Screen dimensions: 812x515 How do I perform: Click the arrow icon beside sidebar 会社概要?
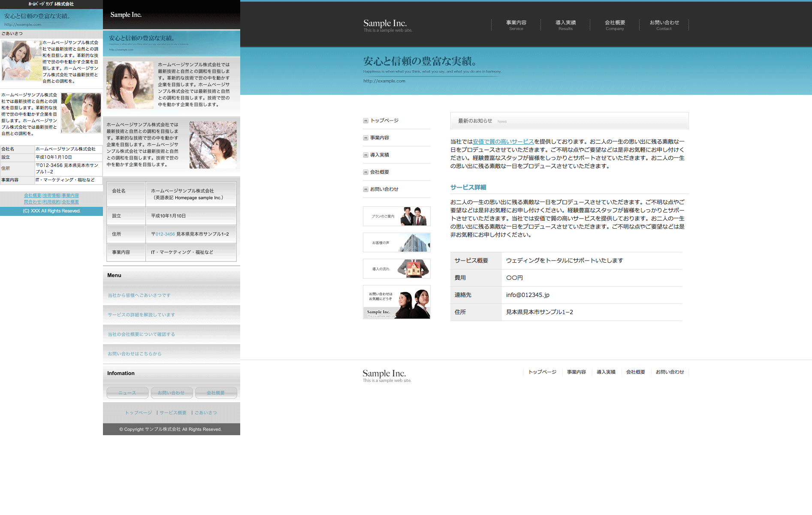click(365, 172)
